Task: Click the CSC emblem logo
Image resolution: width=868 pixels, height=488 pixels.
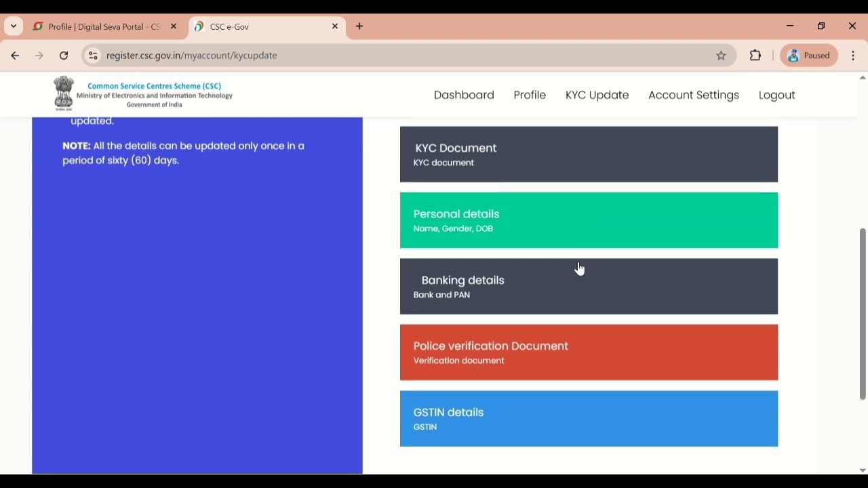Action: (64, 94)
